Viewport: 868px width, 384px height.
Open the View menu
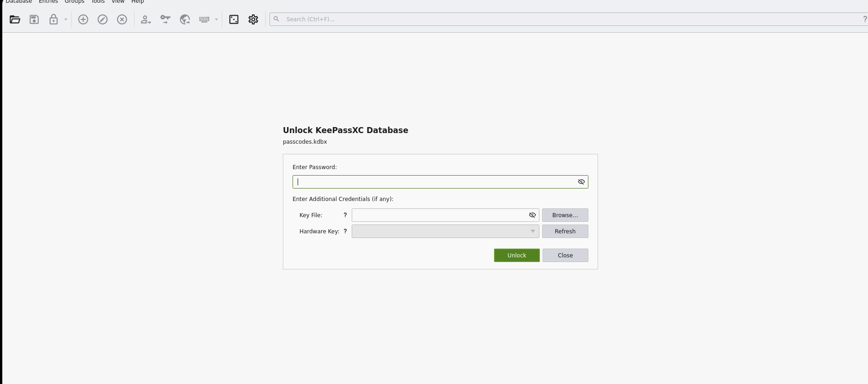[118, 2]
